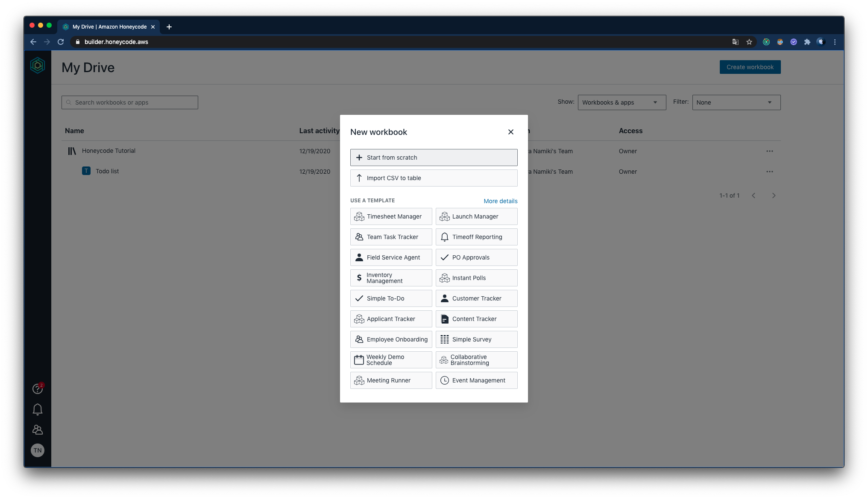The width and height of the screenshot is (868, 499).
Task: Click the Search workbooks or apps field
Action: pyautogui.click(x=129, y=102)
